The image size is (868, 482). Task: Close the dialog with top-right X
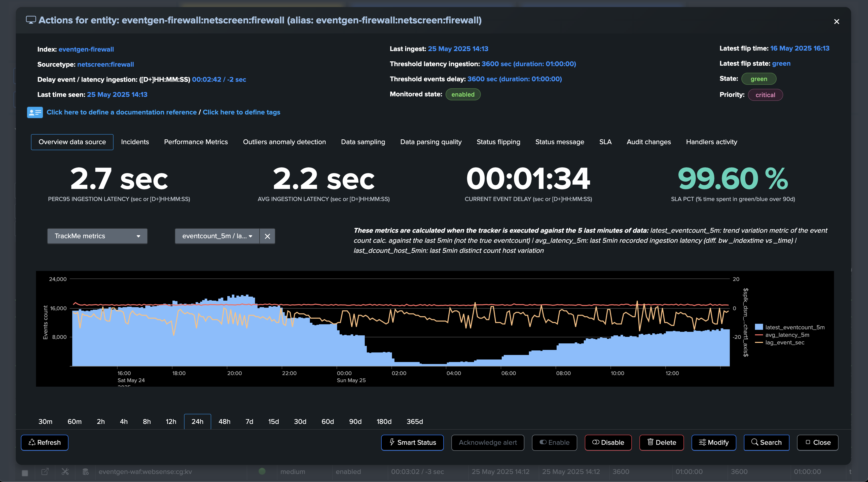tap(836, 22)
